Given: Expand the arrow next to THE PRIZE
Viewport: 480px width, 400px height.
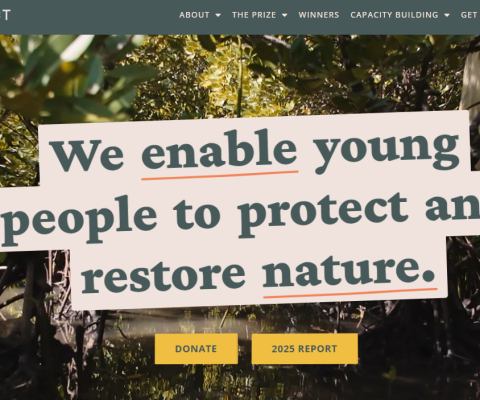Looking at the screenshot, I should [284, 15].
